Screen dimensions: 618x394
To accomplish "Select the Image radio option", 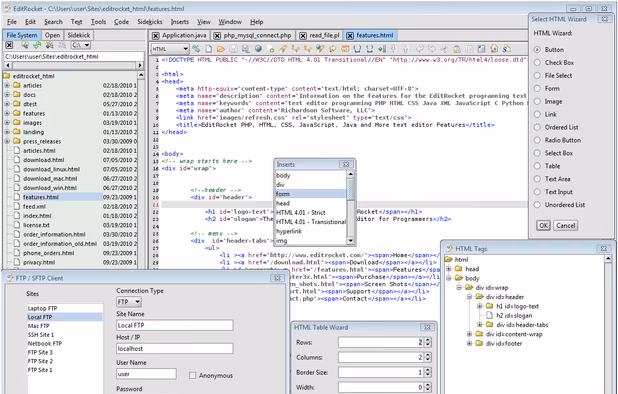I will coord(537,101).
